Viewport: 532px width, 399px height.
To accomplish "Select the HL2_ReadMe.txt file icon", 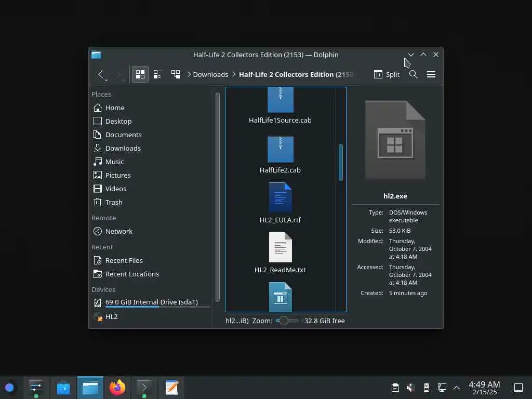I will 280,247.
